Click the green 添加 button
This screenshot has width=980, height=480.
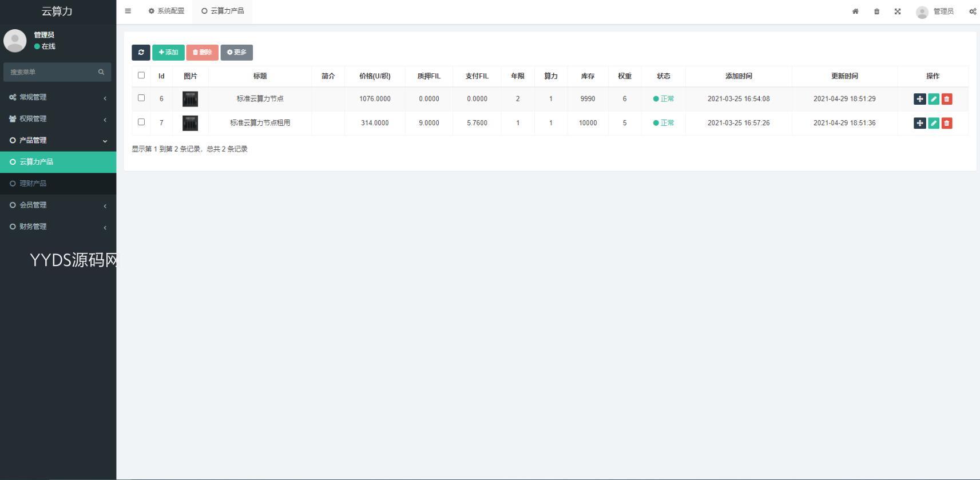pyautogui.click(x=168, y=52)
